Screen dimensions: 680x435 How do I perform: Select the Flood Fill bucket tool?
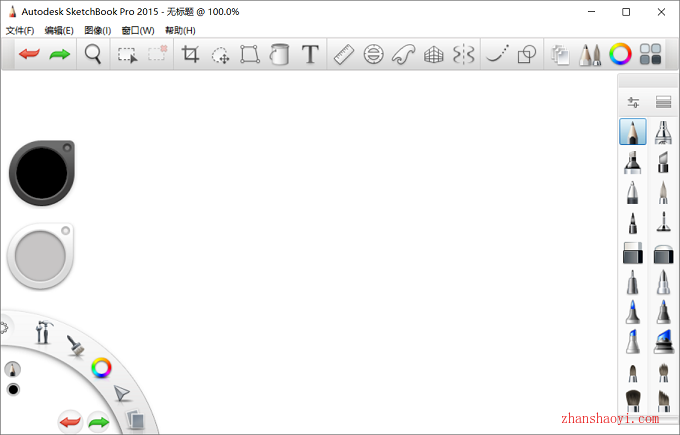[x=280, y=54]
